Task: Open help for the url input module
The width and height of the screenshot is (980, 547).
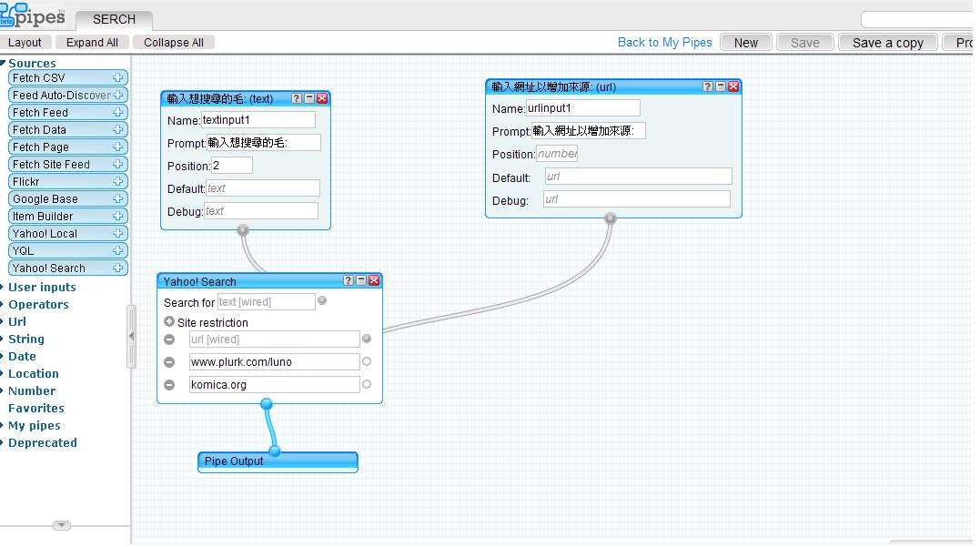Action: tap(708, 86)
